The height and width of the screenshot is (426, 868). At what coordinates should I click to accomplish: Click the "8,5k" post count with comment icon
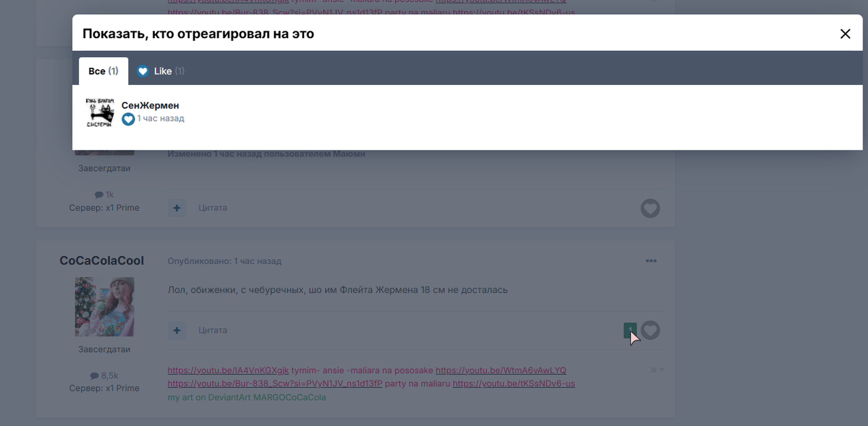[x=104, y=375]
